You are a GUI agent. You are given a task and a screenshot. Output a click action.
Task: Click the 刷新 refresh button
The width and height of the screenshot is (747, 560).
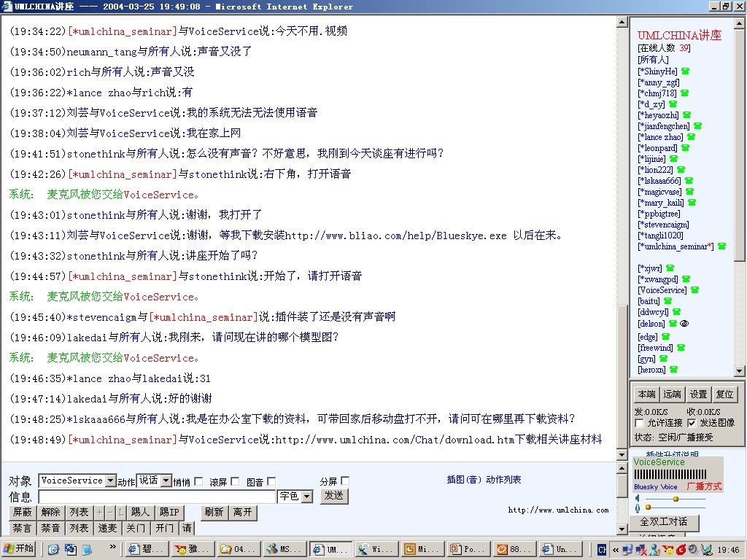(x=214, y=513)
